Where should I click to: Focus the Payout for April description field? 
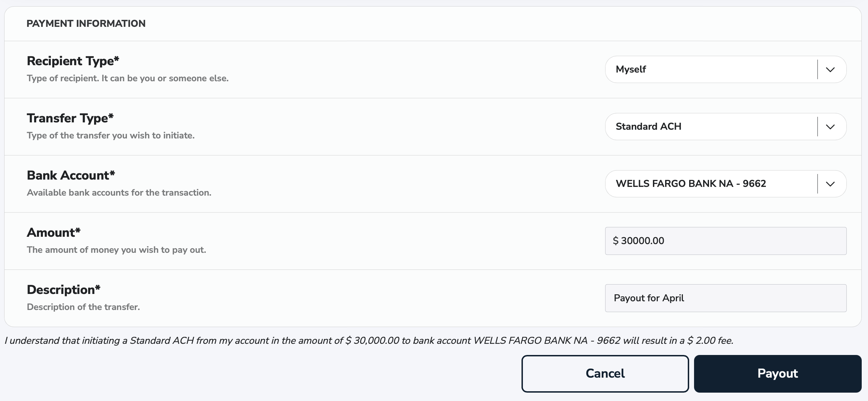[726, 298]
